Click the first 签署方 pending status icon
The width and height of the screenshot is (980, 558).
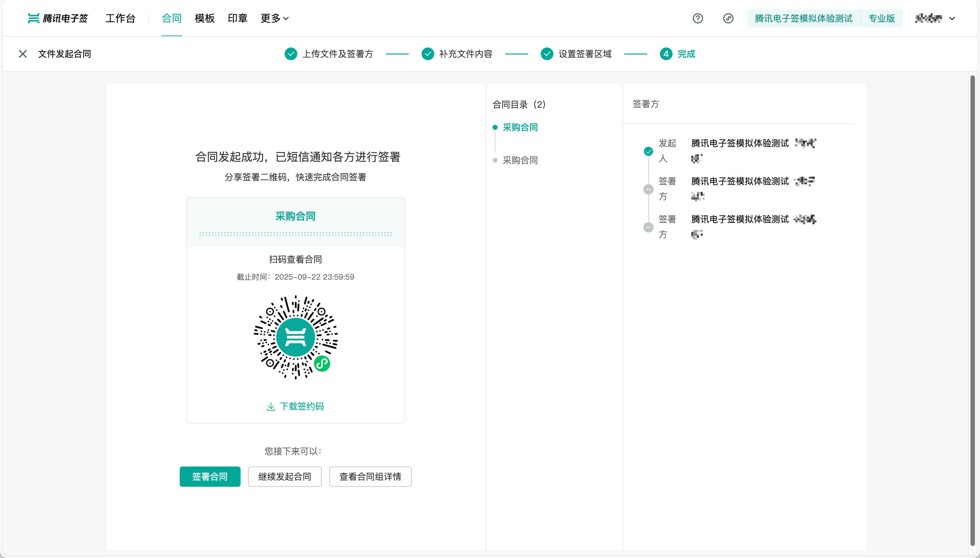648,189
